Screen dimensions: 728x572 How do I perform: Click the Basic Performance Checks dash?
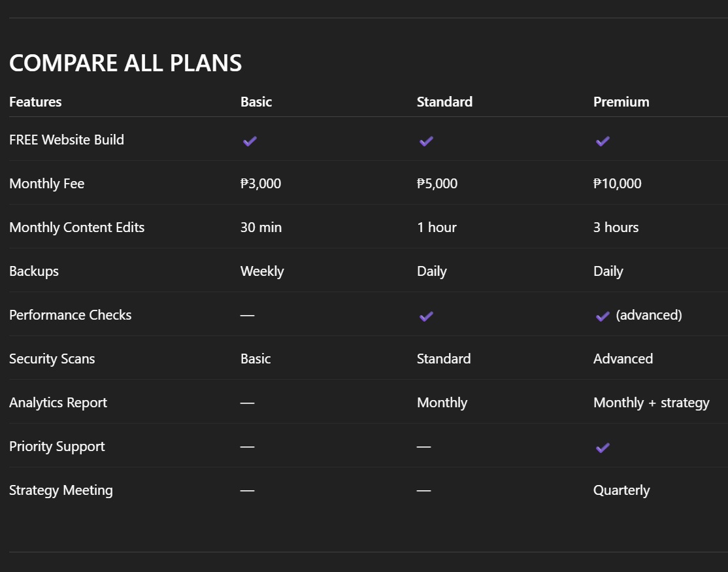tap(247, 316)
